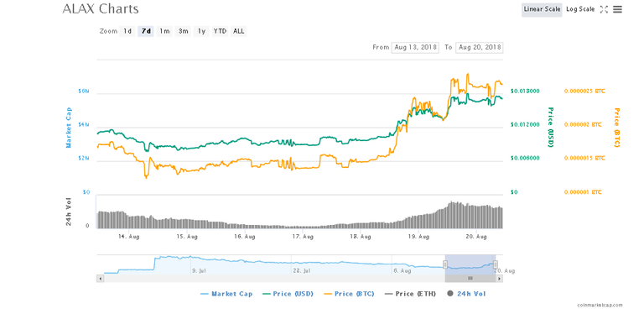
Task: Click the 0.000002 BTC axis label
Action: pyautogui.click(x=583, y=124)
